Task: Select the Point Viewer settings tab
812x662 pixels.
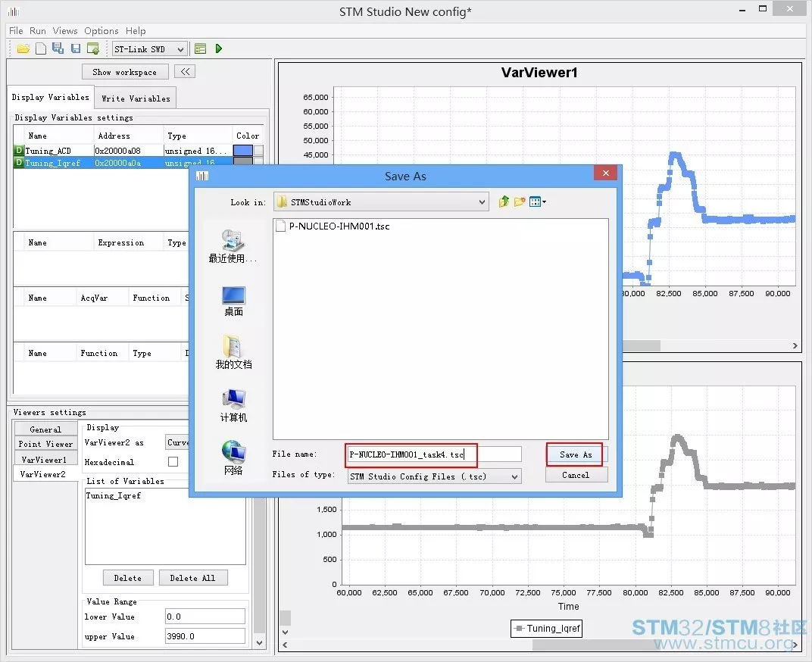Action: pyautogui.click(x=45, y=444)
